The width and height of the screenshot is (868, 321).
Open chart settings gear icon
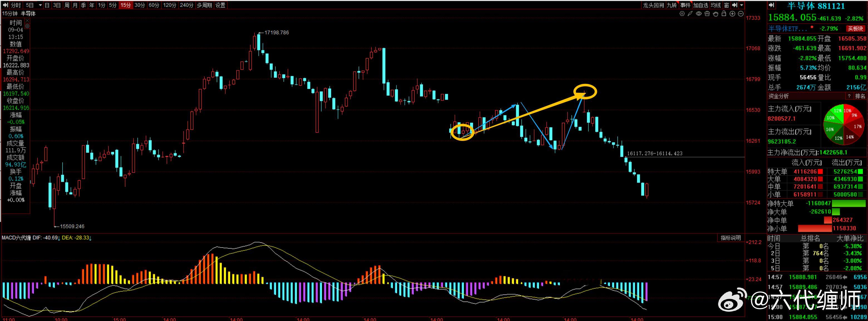(x=682, y=14)
